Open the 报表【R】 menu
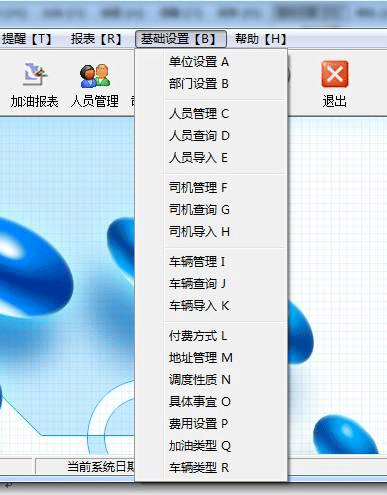The height and width of the screenshot is (495, 387). point(96,39)
